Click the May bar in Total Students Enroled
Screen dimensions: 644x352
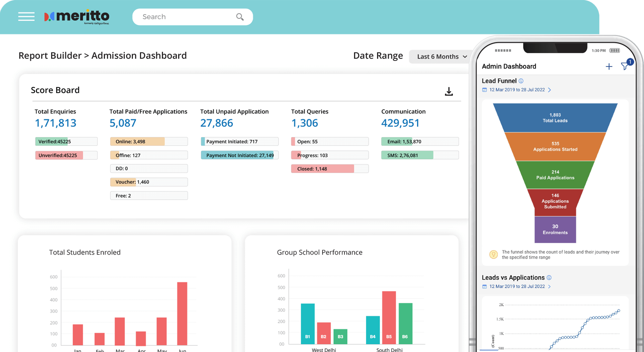pyautogui.click(x=161, y=332)
